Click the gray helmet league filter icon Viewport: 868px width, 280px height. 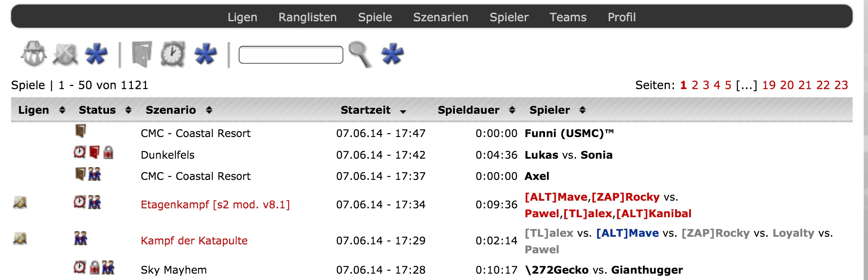[34, 54]
